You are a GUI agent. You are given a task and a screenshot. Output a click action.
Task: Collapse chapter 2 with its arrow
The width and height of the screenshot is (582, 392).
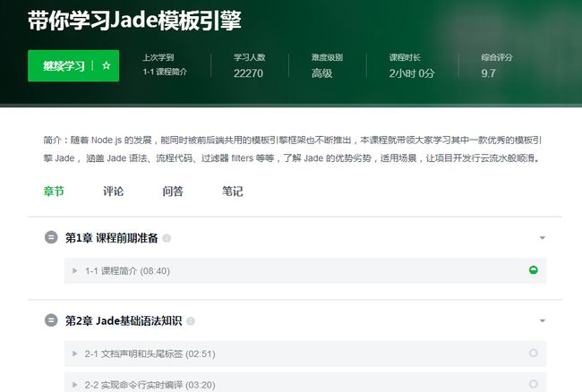point(543,320)
